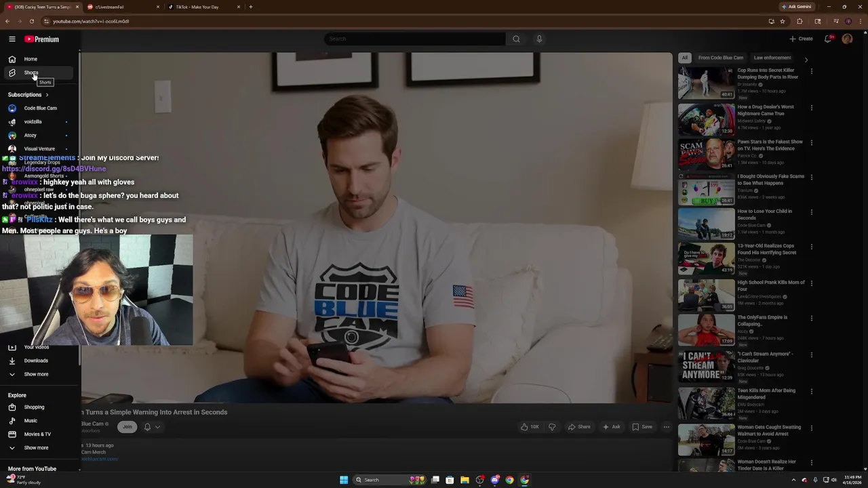Screen dimensions: 868x488
Task: Show hidden system tray icons chevron
Action: tap(793, 480)
